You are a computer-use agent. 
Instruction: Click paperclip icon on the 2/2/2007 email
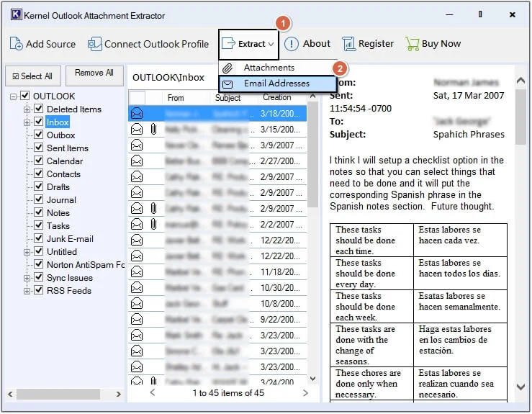click(153, 225)
